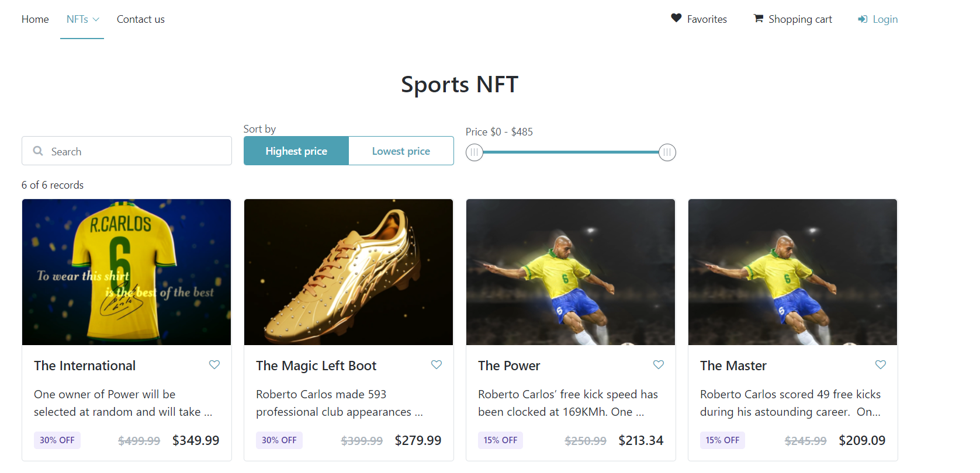Open the golden boot image

pos(349,272)
